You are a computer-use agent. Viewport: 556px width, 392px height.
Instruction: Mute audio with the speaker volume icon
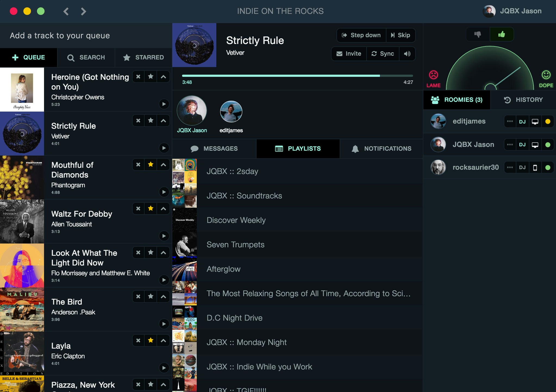pyautogui.click(x=407, y=54)
